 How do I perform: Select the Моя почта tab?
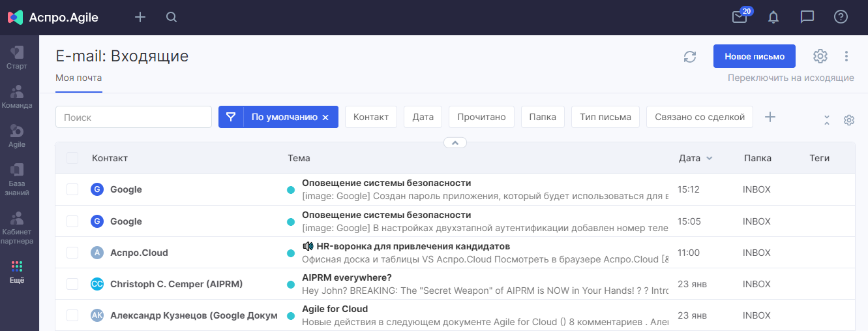(x=79, y=78)
